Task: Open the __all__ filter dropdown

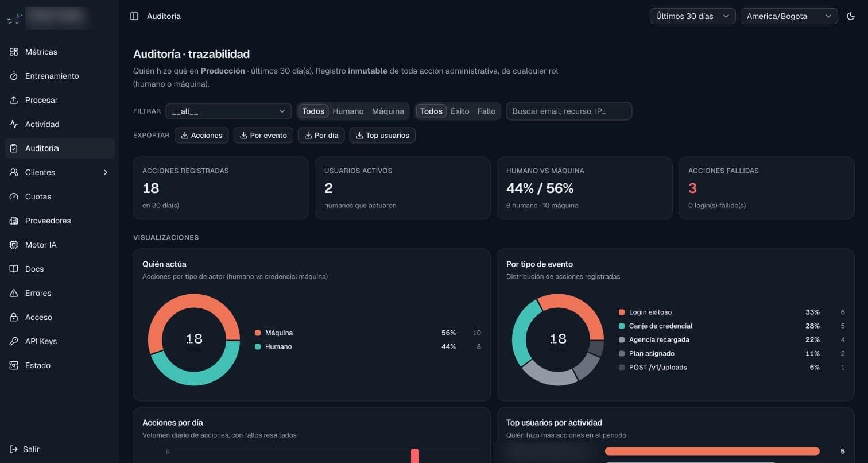Action: click(228, 111)
